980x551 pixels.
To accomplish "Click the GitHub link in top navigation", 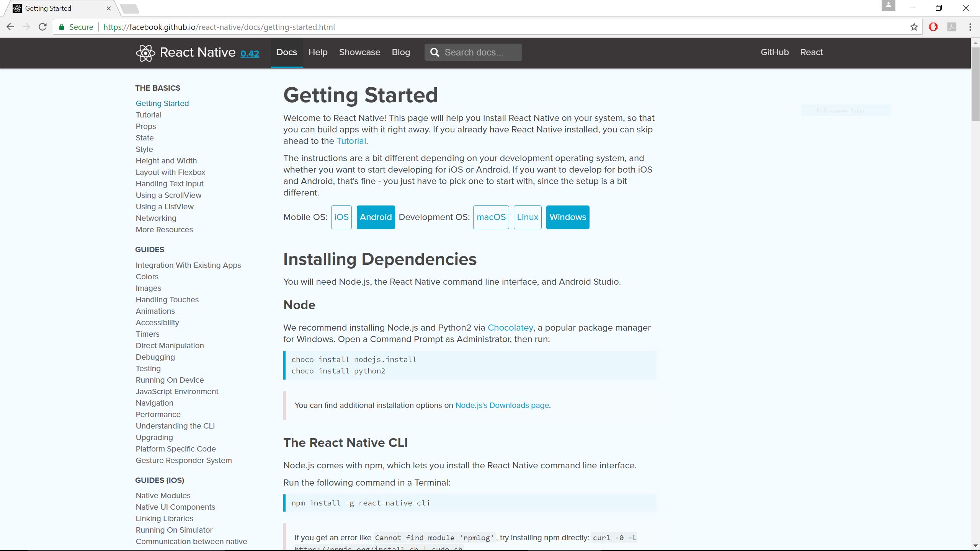I will point(775,52).
